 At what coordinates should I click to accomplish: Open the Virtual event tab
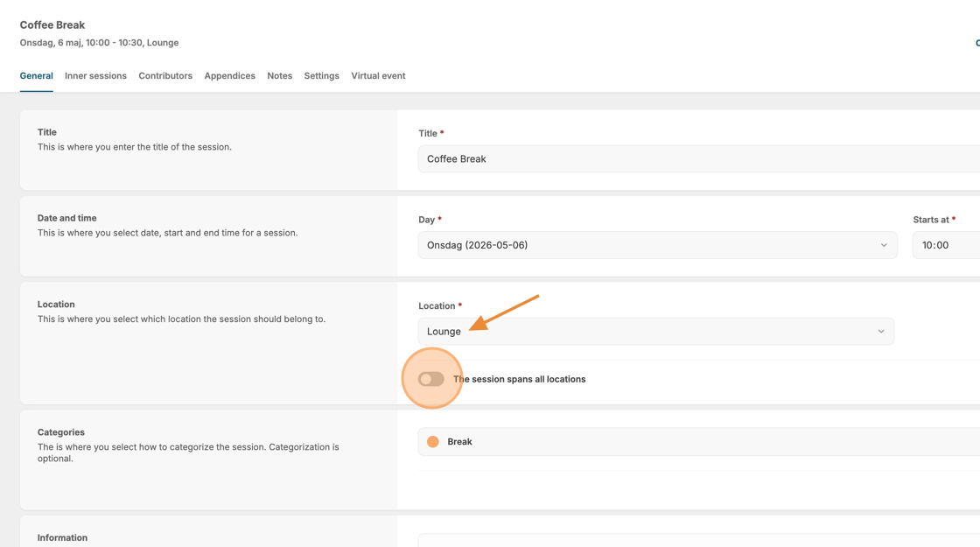pos(378,76)
